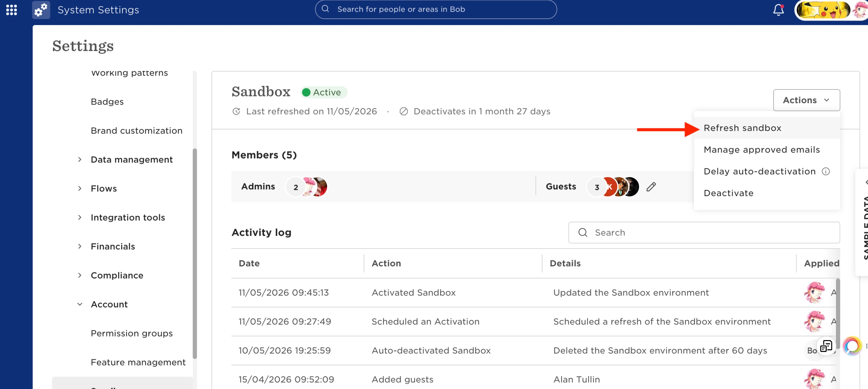Click the activity log table scrollbar
This screenshot has height=389, width=868.
838,313
